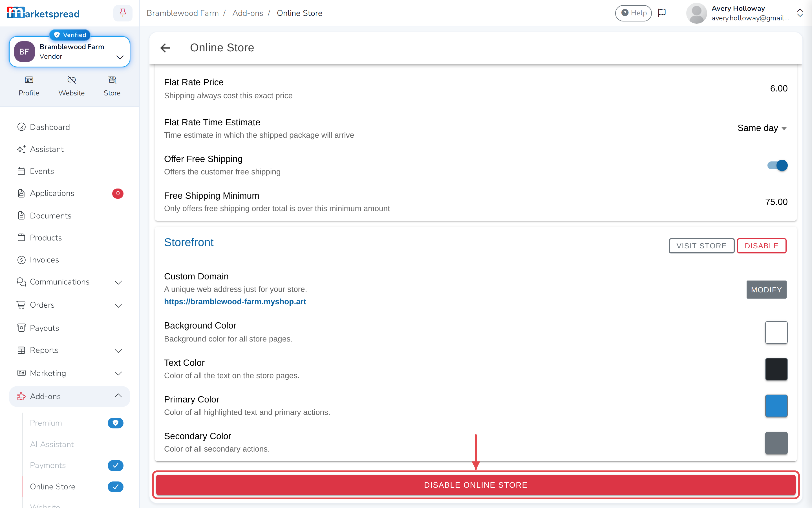Edit the Free Shipping Minimum value
The width and height of the screenshot is (812, 508).
click(x=776, y=202)
